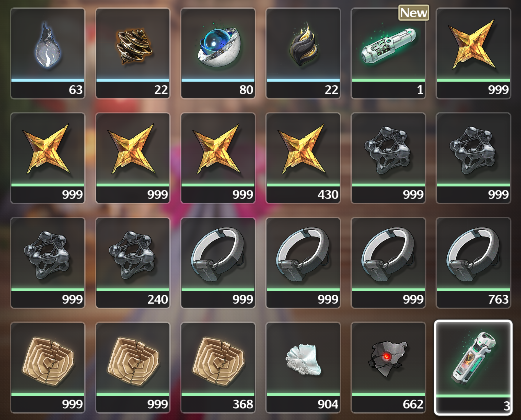The height and width of the screenshot is (420, 521).
Task: Select the metal ring stack with 763
Action: point(473,263)
